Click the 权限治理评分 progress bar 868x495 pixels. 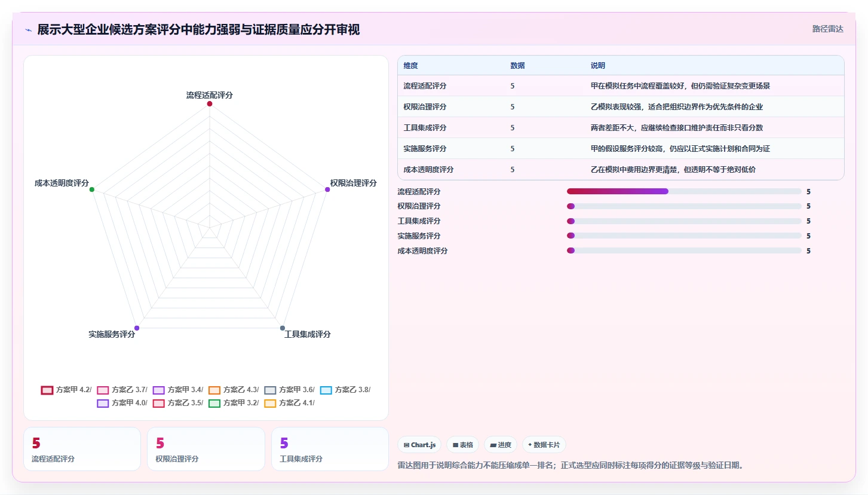684,206
